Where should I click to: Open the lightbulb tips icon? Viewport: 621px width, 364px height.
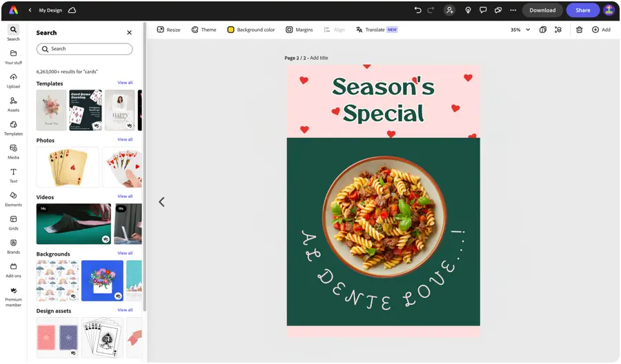coord(468,10)
